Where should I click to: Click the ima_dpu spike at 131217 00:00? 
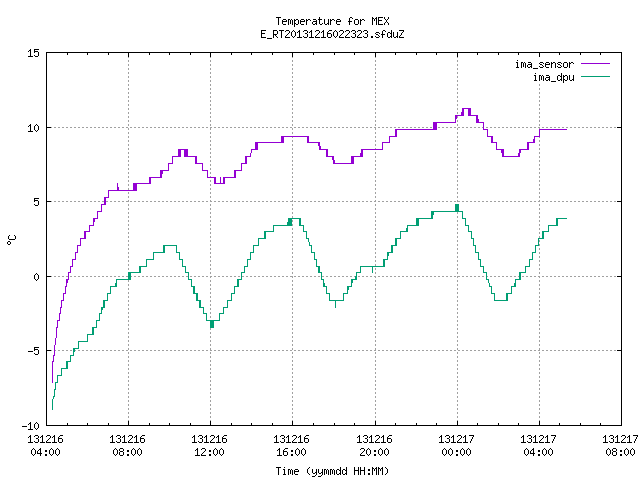click(x=457, y=207)
